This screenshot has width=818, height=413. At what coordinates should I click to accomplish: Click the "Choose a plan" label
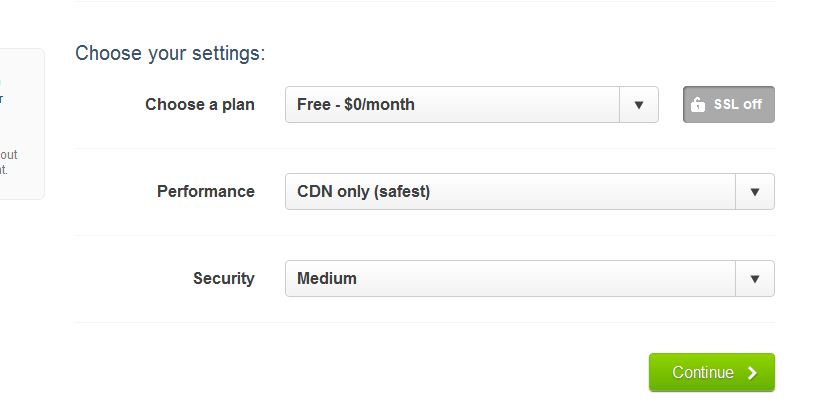coord(200,104)
